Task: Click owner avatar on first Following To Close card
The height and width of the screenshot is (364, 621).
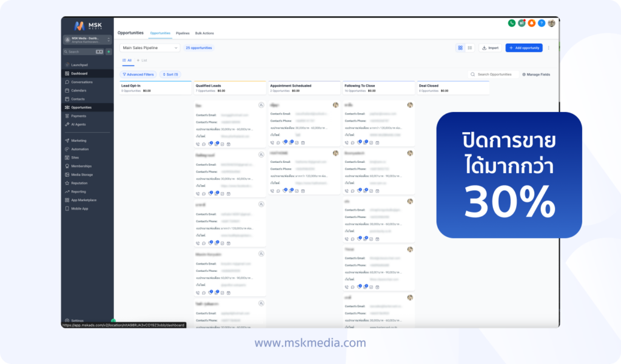Action: 410,105
